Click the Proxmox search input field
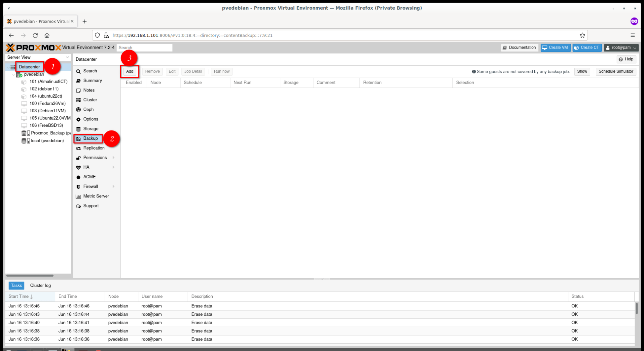Screen dimensions: 644x351 coord(145,48)
